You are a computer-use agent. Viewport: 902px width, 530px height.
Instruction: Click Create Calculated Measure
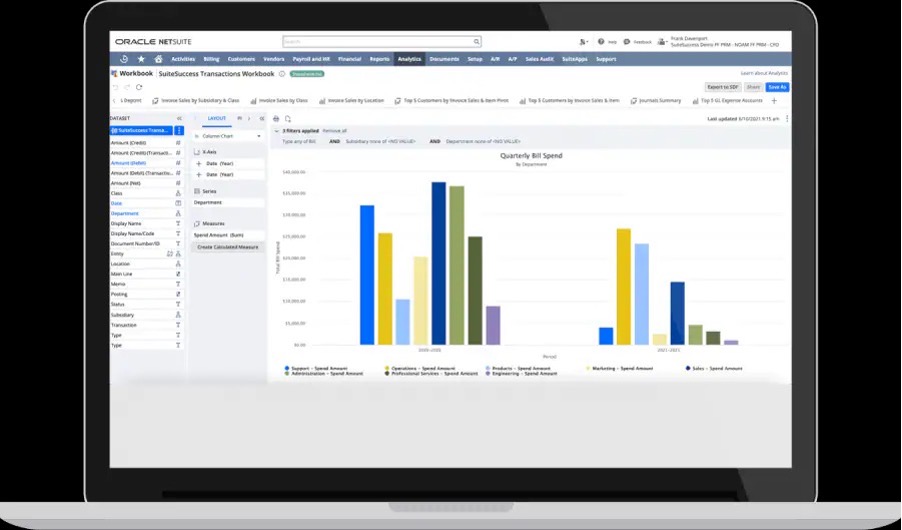[228, 247]
